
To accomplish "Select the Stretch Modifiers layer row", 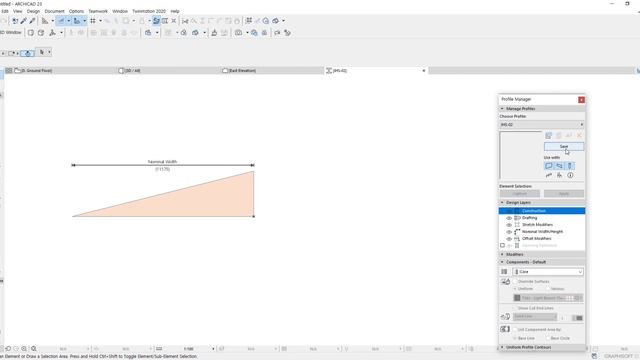I will tap(542, 225).
